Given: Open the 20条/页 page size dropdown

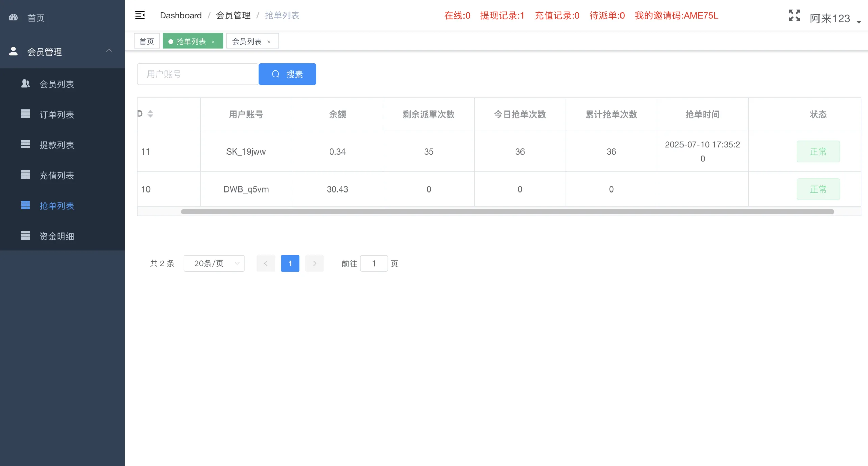Looking at the screenshot, I should pyautogui.click(x=214, y=263).
